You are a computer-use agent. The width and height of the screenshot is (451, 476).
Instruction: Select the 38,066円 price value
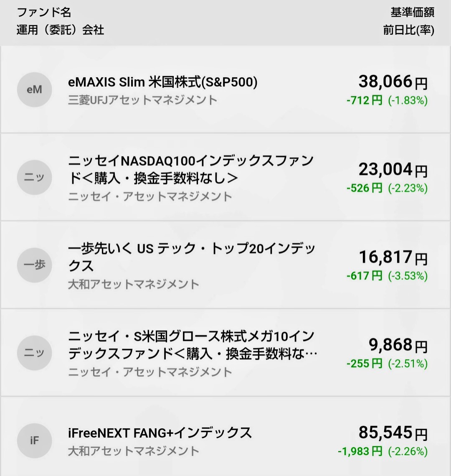(393, 82)
